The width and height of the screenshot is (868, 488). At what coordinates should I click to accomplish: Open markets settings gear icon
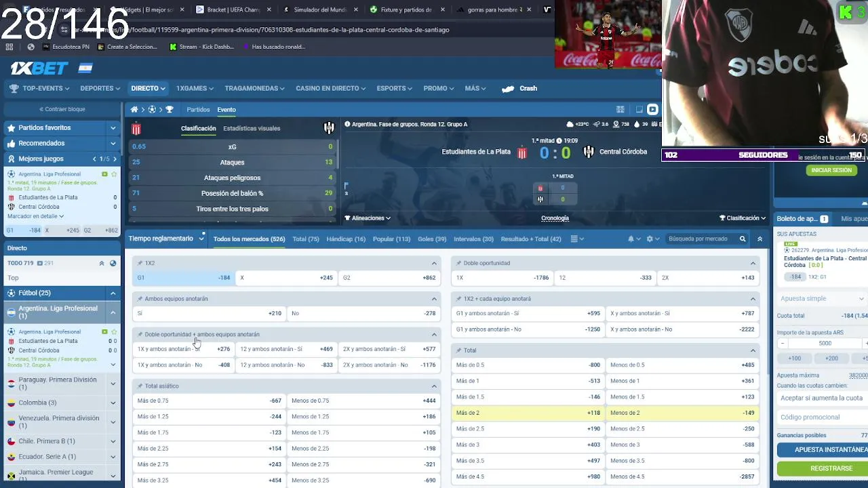650,239
